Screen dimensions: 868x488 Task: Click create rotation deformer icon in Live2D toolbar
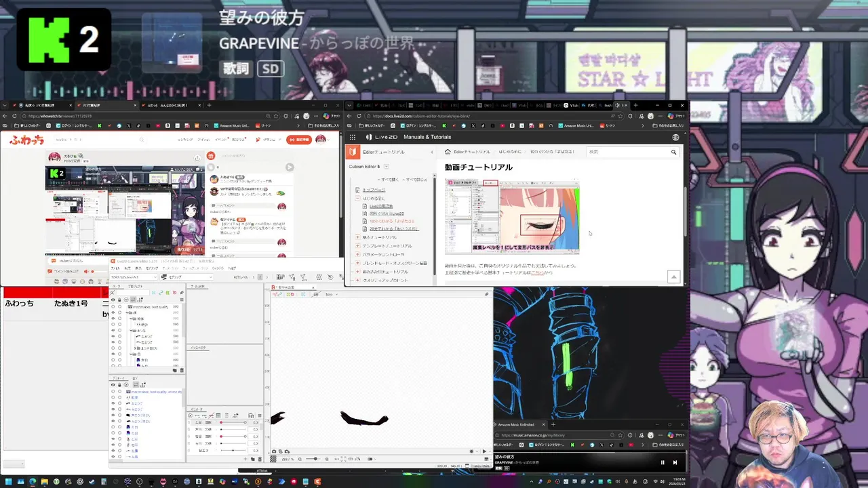(330, 277)
